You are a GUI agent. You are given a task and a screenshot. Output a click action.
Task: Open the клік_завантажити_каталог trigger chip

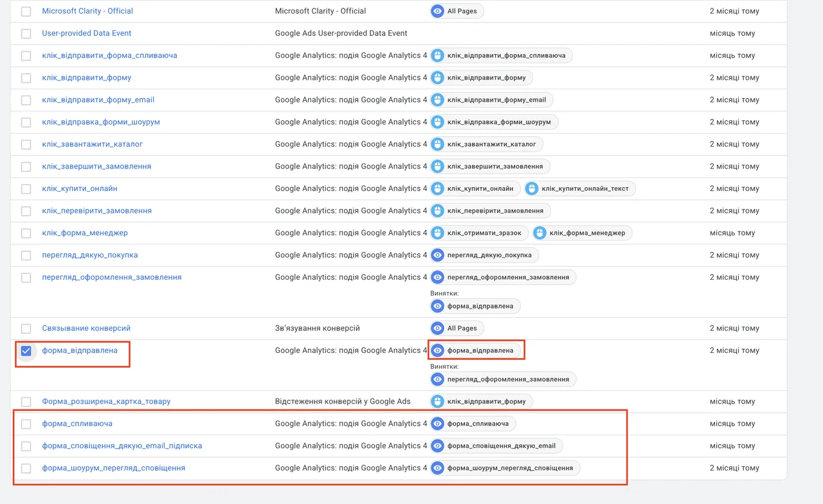click(x=487, y=144)
